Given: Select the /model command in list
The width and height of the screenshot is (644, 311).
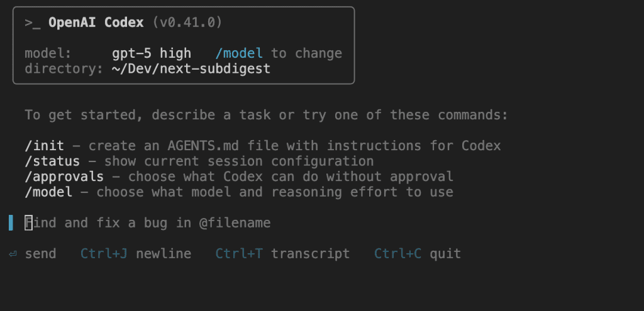Looking at the screenshot, I should (48, 192).
